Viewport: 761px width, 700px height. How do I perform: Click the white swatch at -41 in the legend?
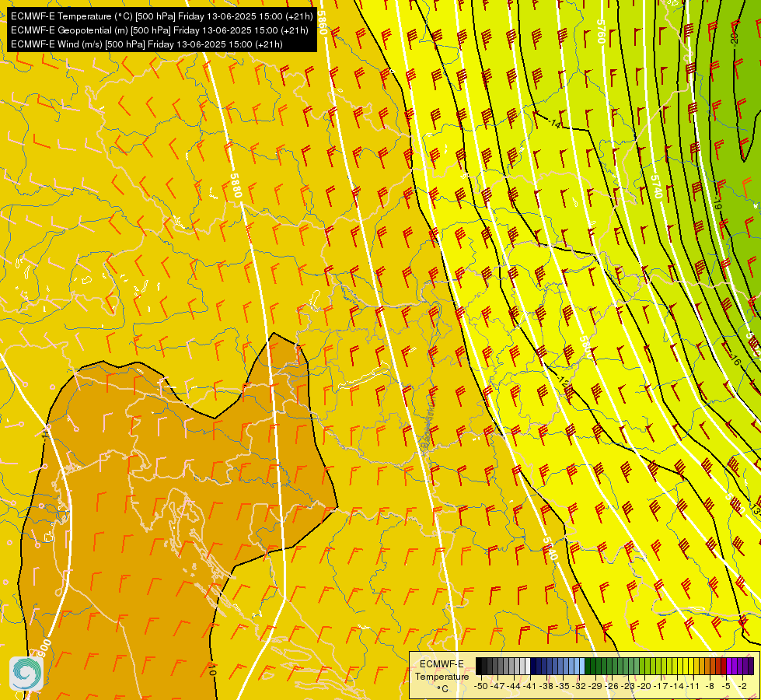click(x=528, y=666)
